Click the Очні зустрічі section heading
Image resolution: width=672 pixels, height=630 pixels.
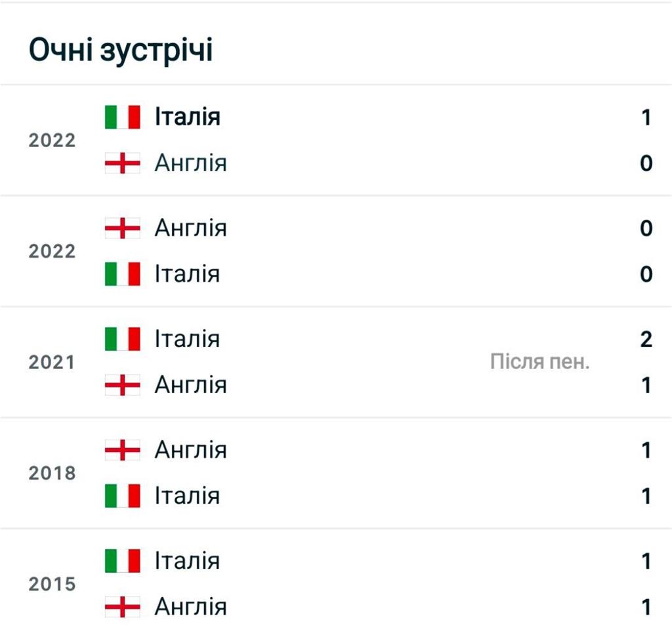coord(121,50)
